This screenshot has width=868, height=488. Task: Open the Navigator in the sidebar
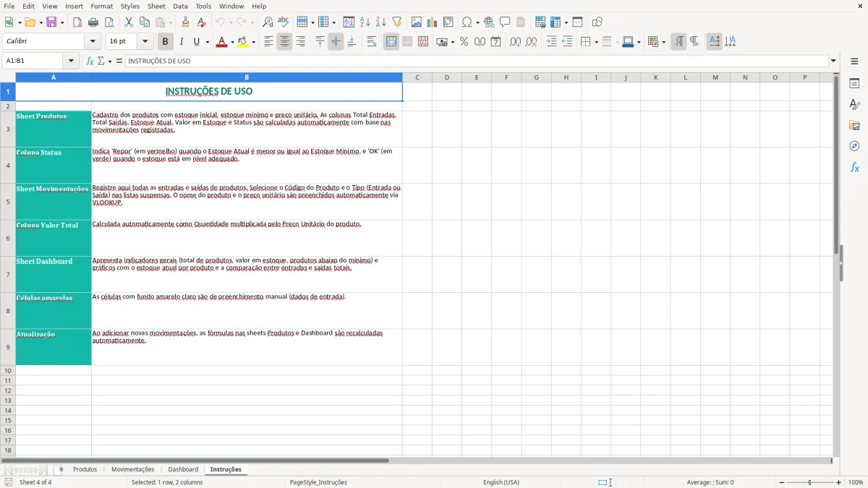click(x=854, y=146)
